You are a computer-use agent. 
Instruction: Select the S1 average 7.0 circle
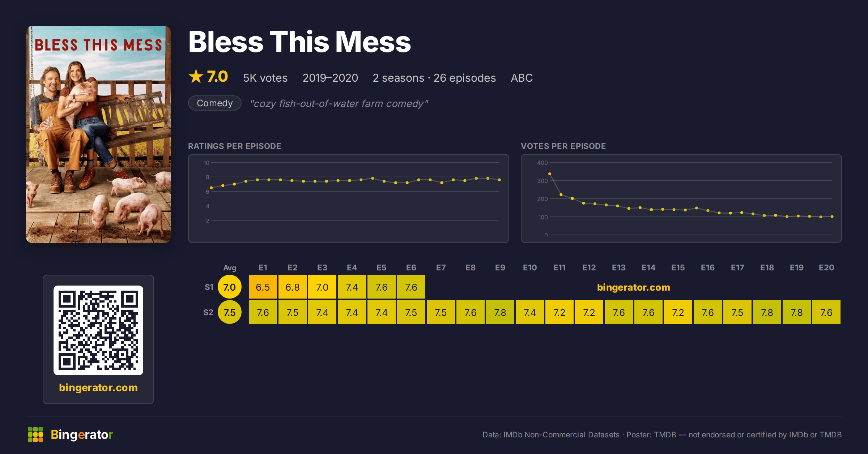coord(229,287)
